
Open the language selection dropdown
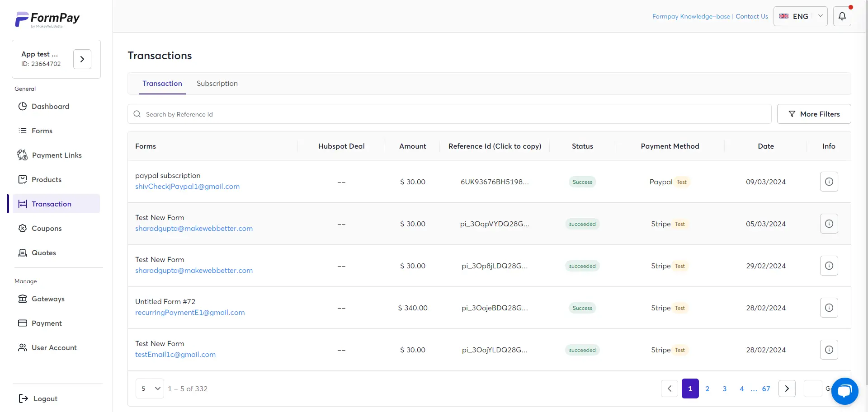(x=800, y=16)
